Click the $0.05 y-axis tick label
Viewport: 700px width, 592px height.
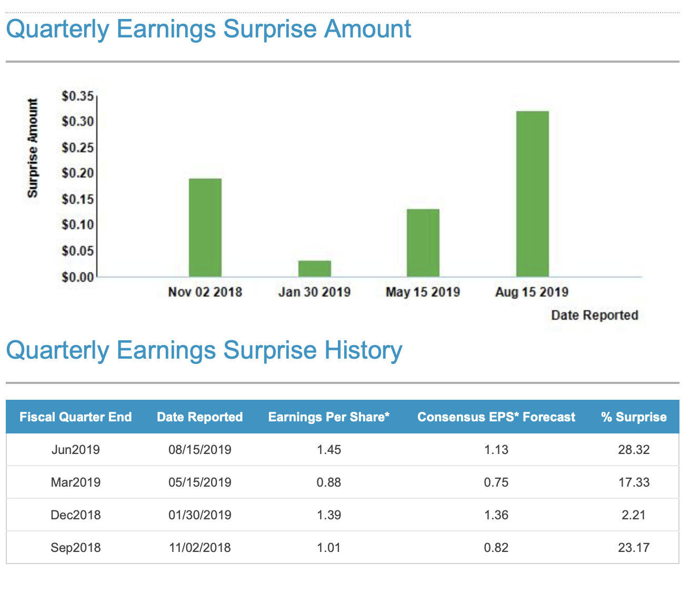pyautogui.click(x=78, y=251)
